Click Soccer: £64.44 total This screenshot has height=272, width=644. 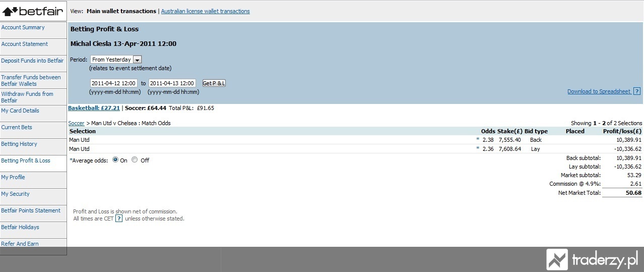click(x=146, y=108)
